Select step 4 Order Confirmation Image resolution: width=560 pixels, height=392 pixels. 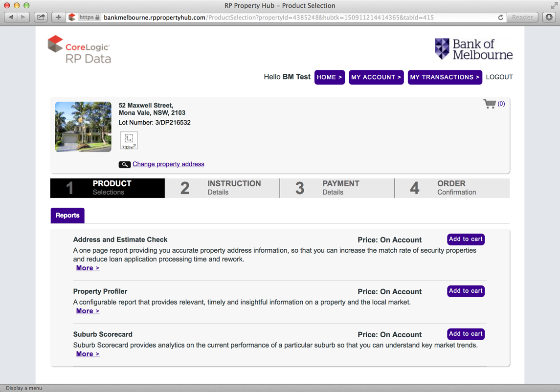click(x=452, y=188)
